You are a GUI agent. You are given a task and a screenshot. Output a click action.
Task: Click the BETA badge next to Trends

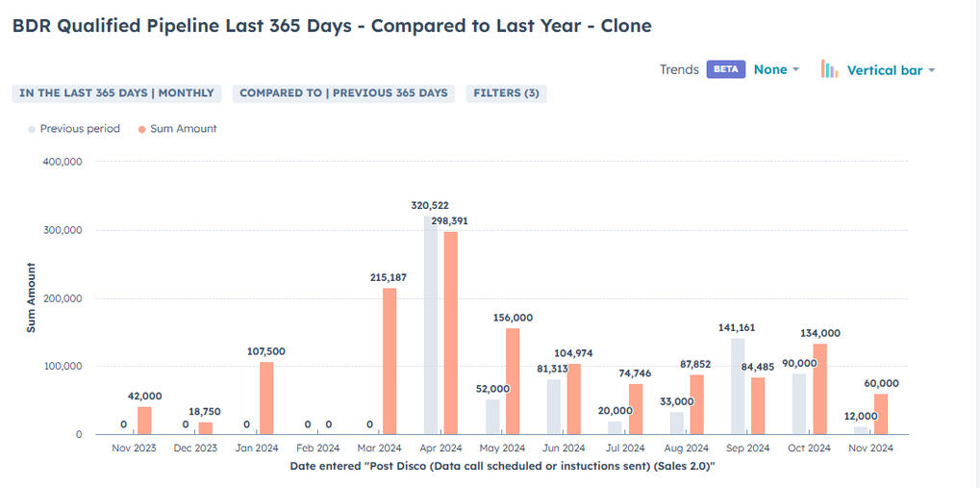725,69
